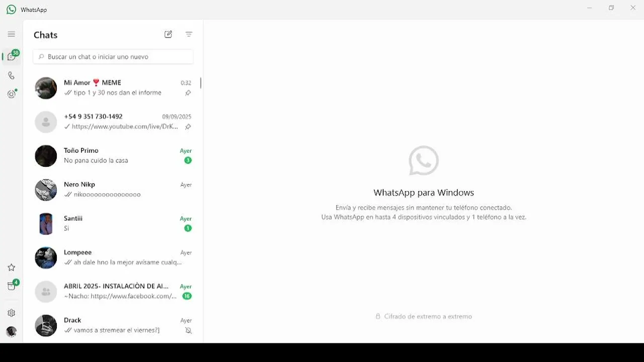Open the chat filter icon

click(189, 34)
